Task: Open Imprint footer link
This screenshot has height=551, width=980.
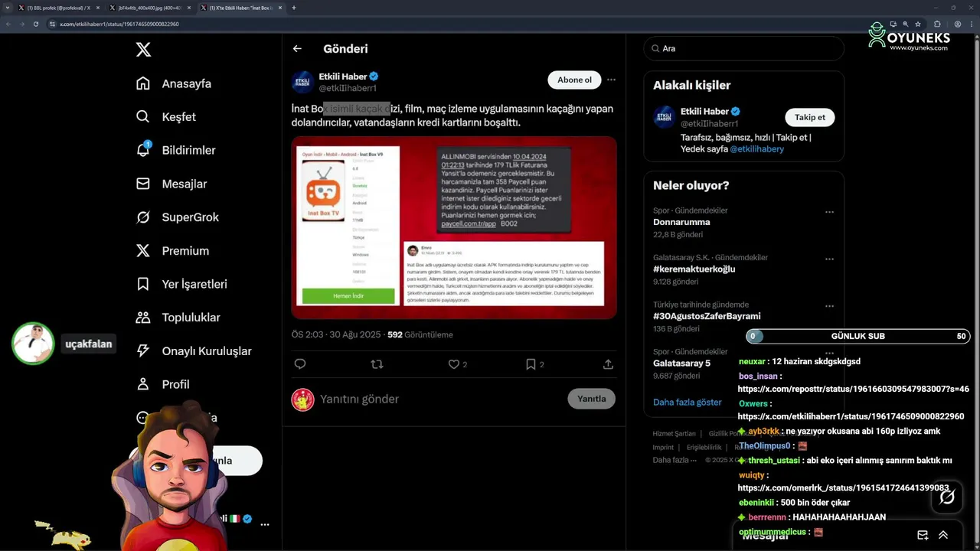Action: 663,447
